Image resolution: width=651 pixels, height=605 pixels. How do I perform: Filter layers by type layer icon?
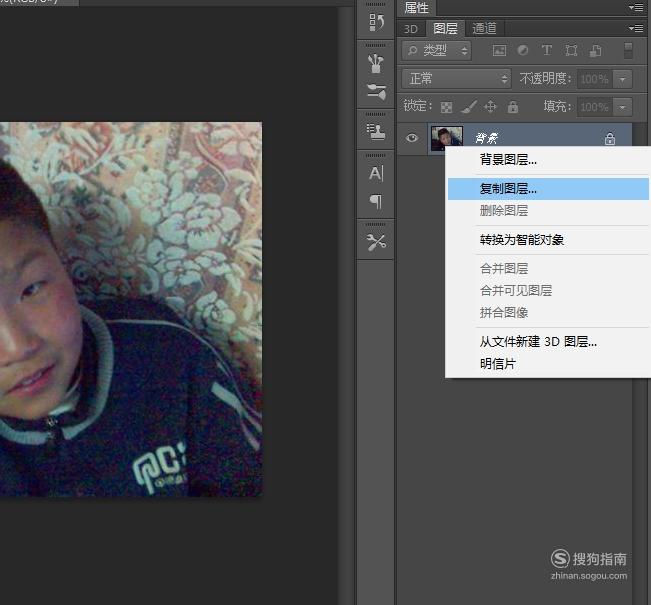click(547, 50)
